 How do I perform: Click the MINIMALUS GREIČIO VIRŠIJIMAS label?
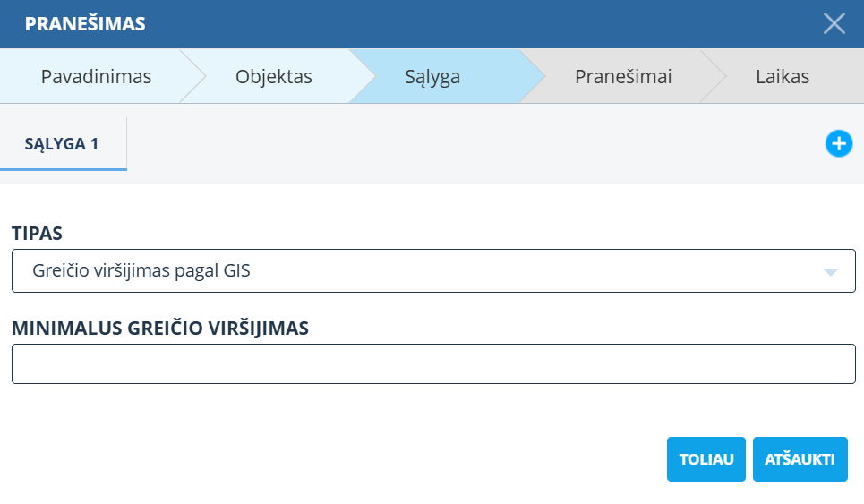(x=159, y=328)
